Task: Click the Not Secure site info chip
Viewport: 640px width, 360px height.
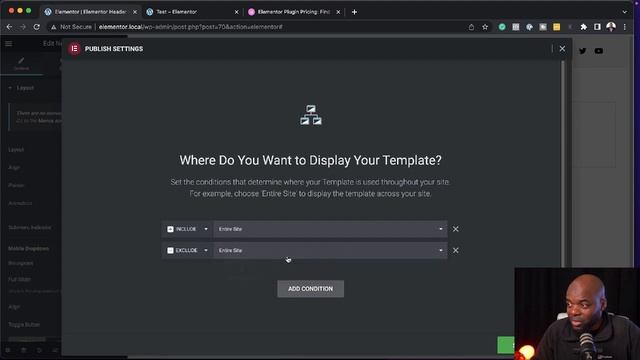Action: pos(71,27)
